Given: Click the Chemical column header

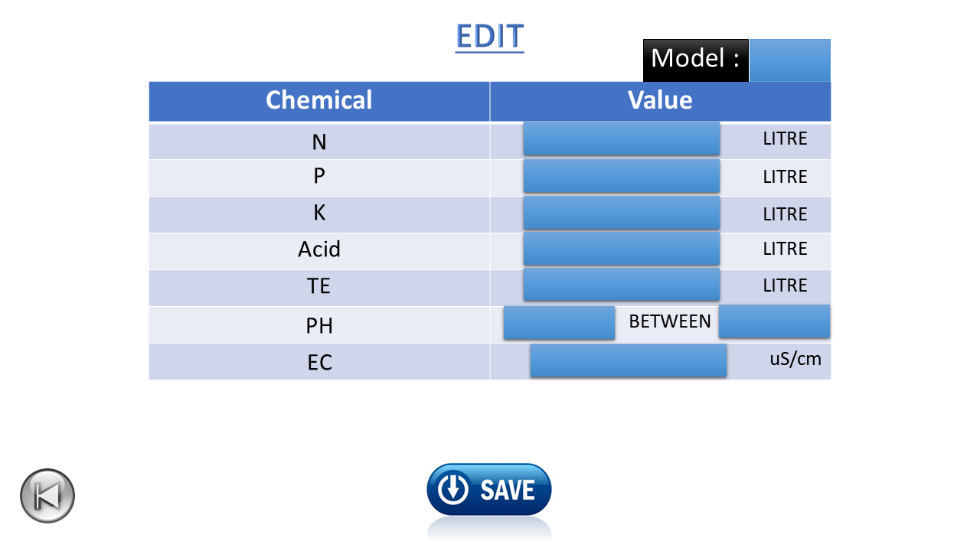Looking at the screenshot, I should pos(319,101).
